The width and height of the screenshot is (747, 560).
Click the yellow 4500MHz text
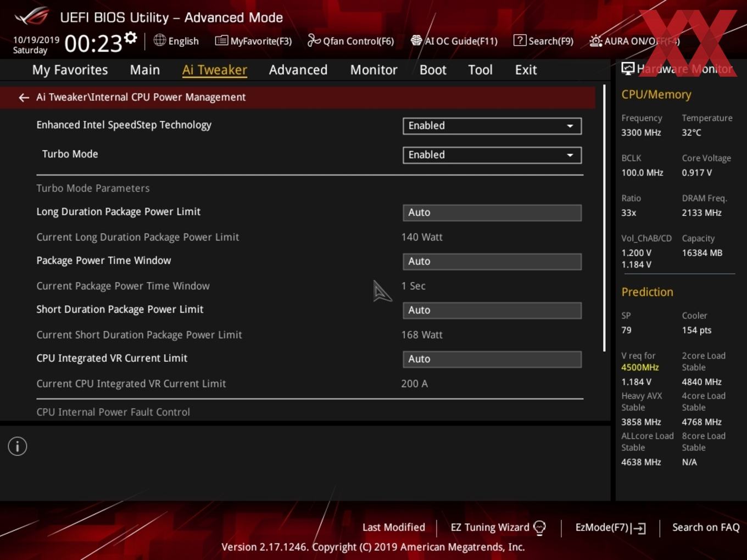pos(640,368)
